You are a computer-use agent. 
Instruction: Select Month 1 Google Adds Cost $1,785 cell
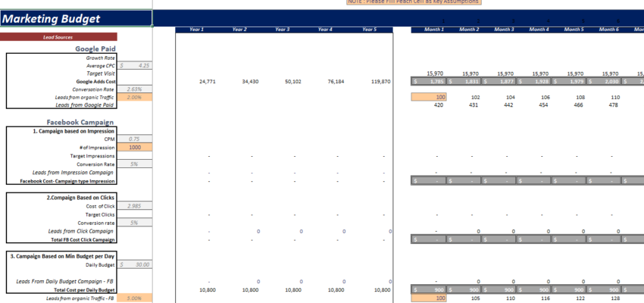point(429,81)
